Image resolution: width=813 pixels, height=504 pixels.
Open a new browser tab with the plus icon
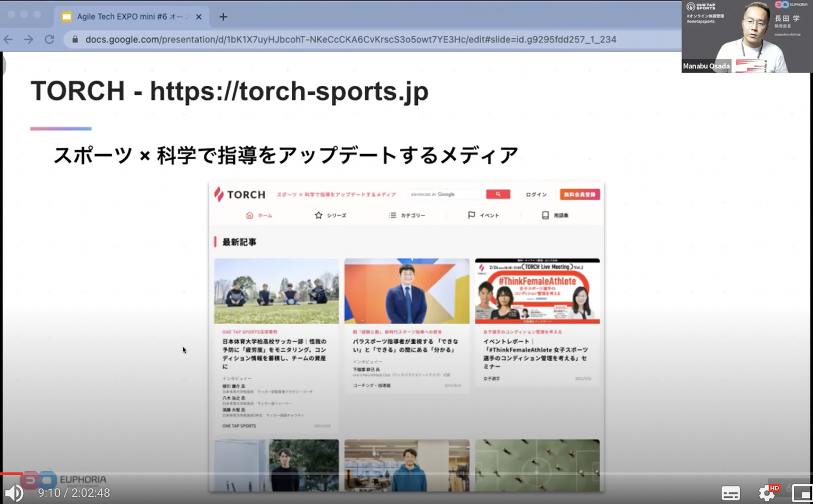[223, 17]
